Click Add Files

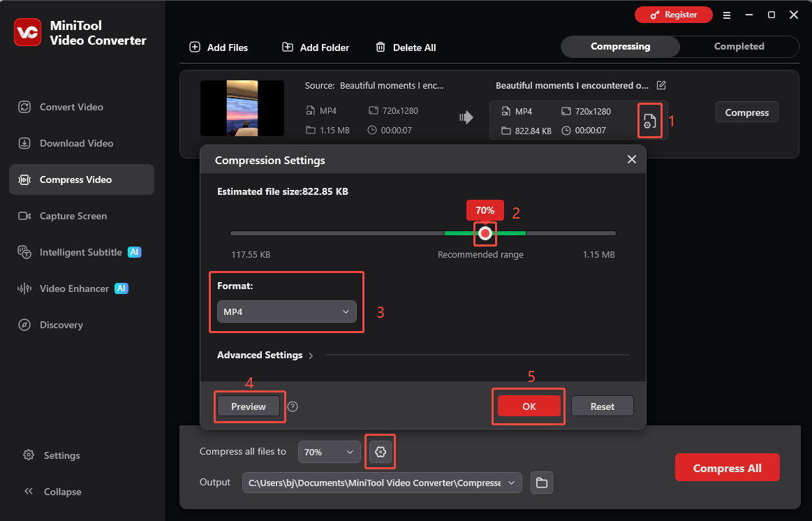tap(219, 47)
